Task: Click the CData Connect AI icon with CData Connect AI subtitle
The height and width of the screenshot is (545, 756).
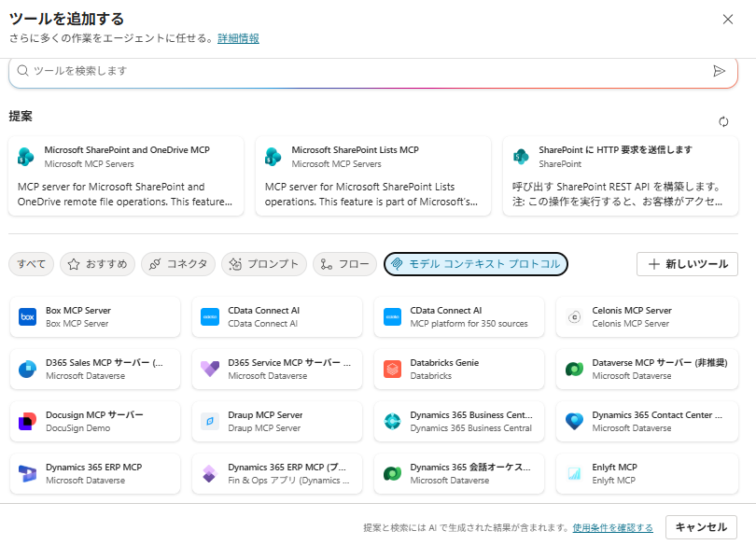Action: [x=210, y=317]
